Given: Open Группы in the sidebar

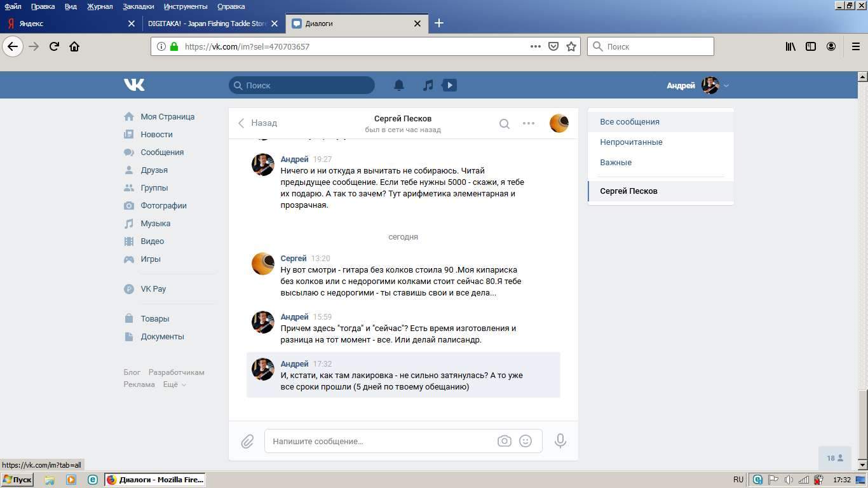Looking at the screenshot, I should click(x=154, y=188).
